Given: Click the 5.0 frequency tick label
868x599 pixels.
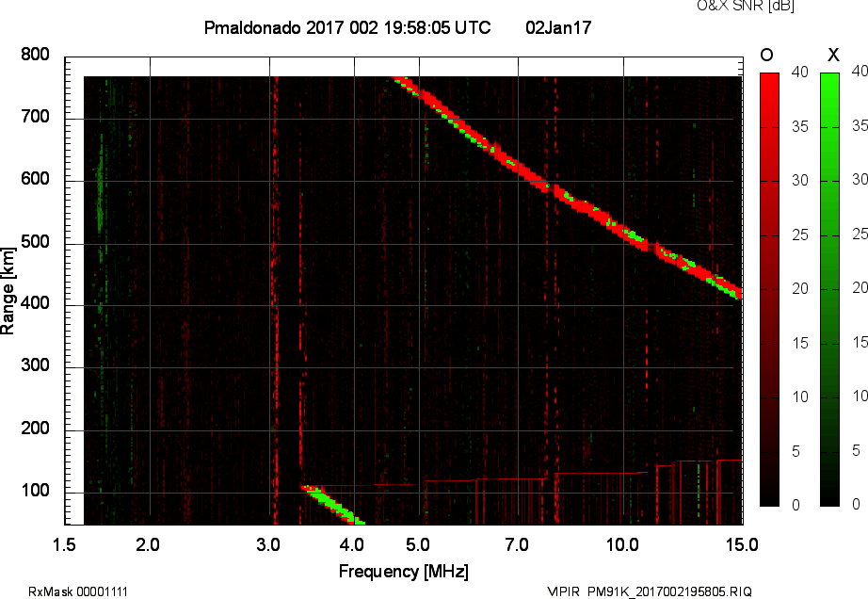Looking at the screenshot, I should pyautogui.click(x=417, y=544).
